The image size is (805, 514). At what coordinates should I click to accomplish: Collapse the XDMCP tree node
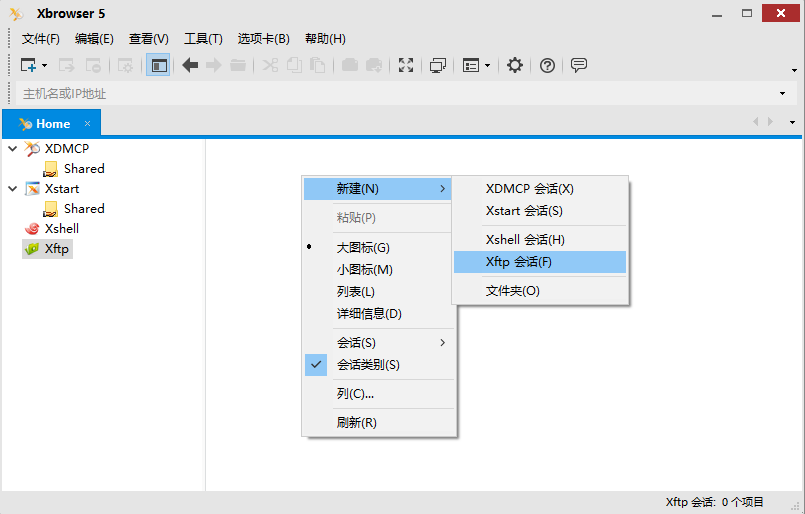[x=13, y=148]
